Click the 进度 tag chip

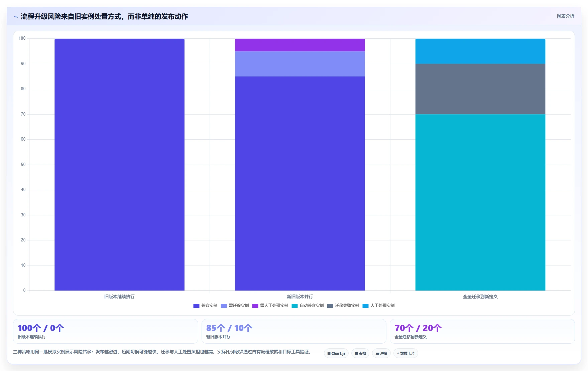tap(381, 353)
